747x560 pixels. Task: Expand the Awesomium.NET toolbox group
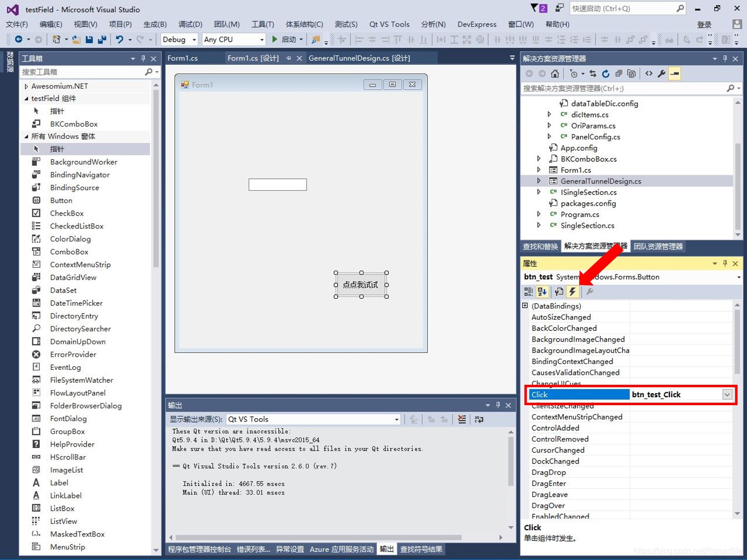pyautogui.click(x=26, y=86)
